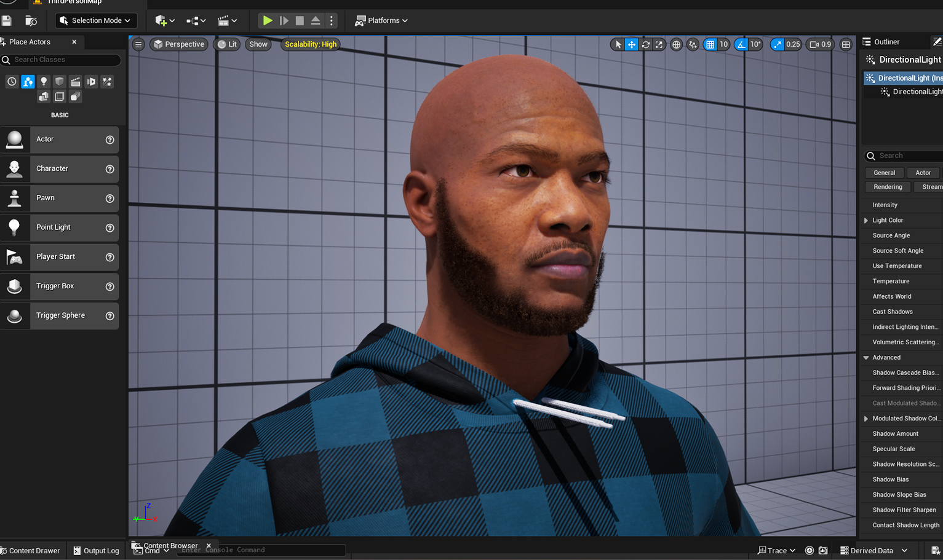The height and width of the screenshot is (560, 943).
Task: Open the add content cube-plus dropdown
Action: point(165,20)
